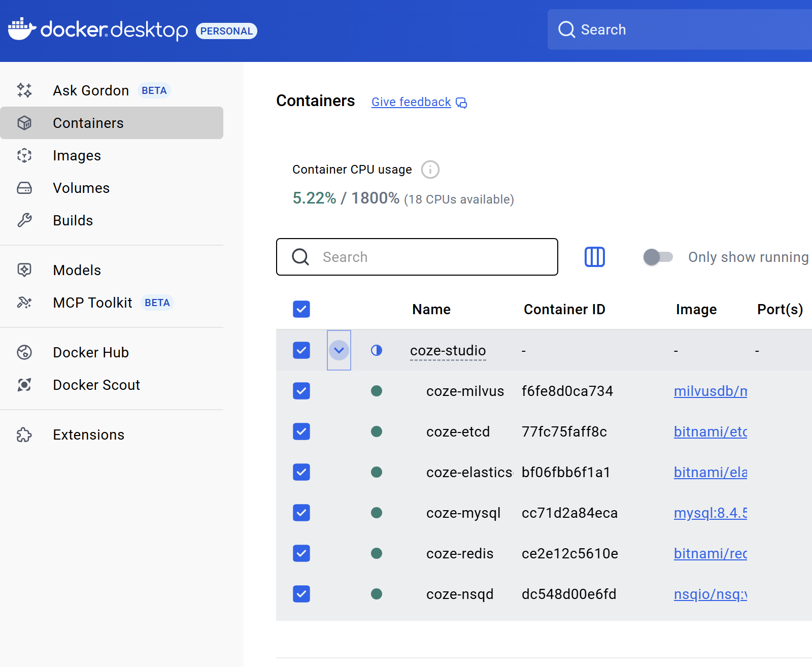Click the Image column header

pos(696,309)
